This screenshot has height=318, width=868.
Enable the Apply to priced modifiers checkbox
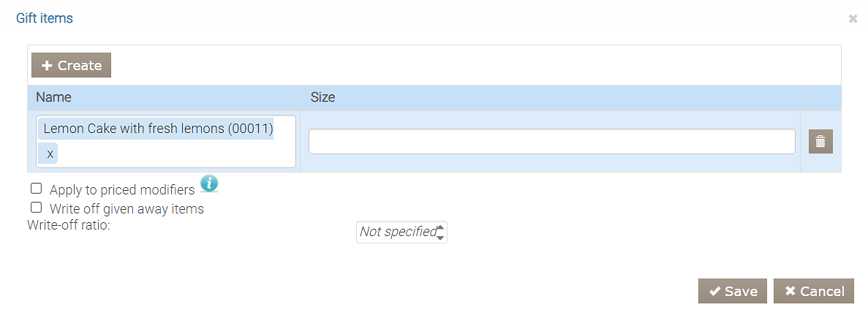[x=37, y=189]
